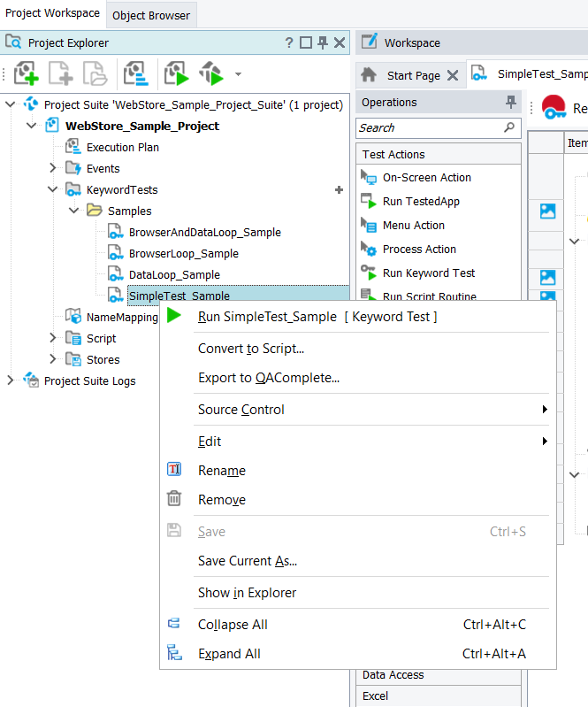
Task: Collapse the Samples folder
Action: (74, 211)
